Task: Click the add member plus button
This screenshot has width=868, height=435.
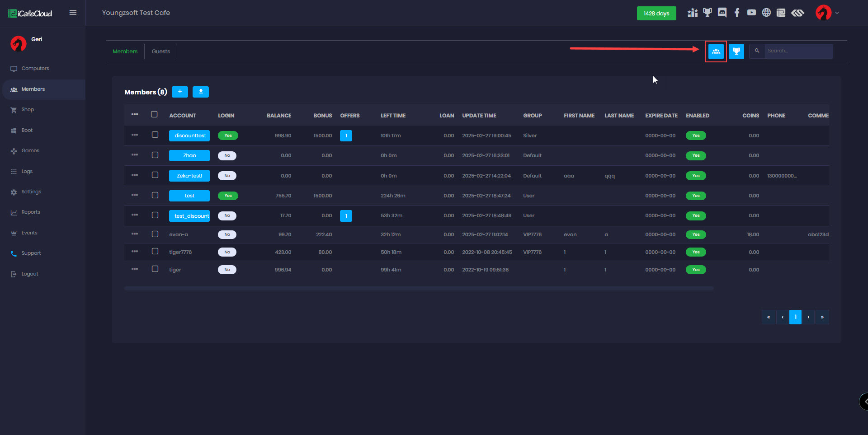Action: [x=180, y=92]
